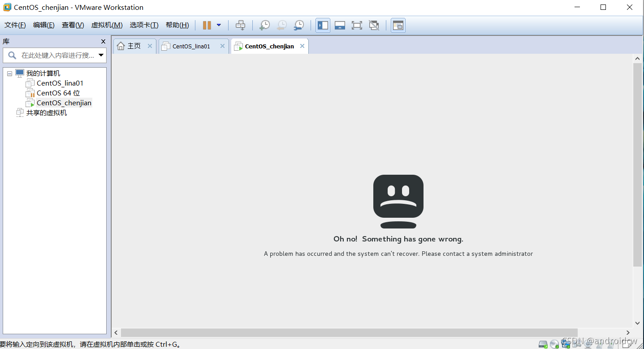Click the vertical scrollbar thumb

click(637, 165)
